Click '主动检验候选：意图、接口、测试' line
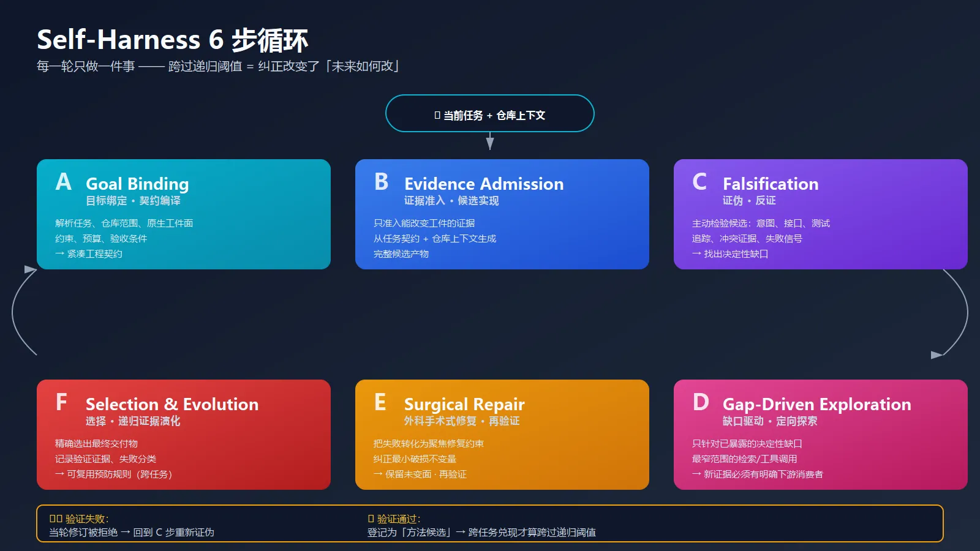 coord(761,223)
